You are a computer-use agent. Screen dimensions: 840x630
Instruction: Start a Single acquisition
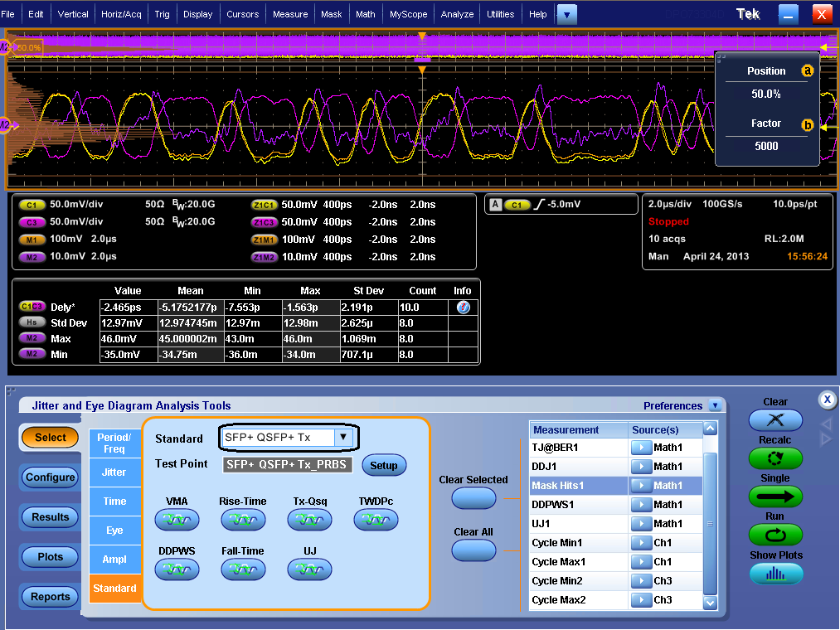[x=775, y=497]
